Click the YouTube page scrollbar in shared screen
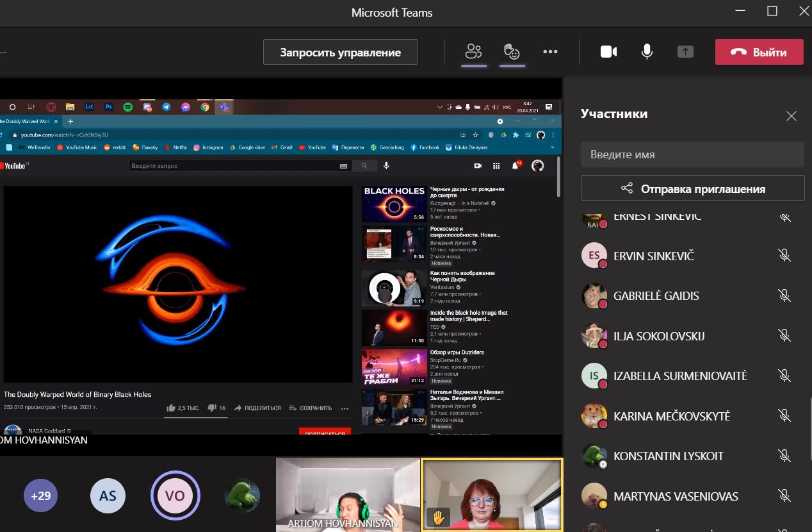This screenshot has width=812, height=532. (x=558, y=178)
